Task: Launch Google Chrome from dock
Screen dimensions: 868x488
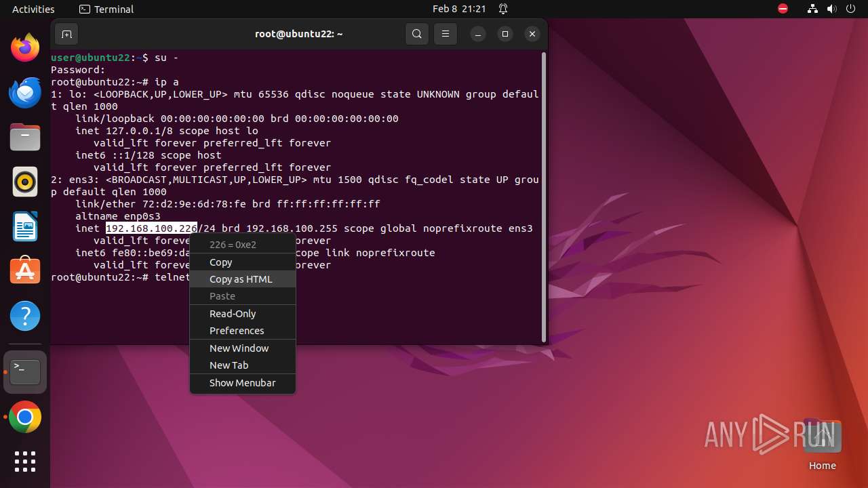Action: pos(25,418)
